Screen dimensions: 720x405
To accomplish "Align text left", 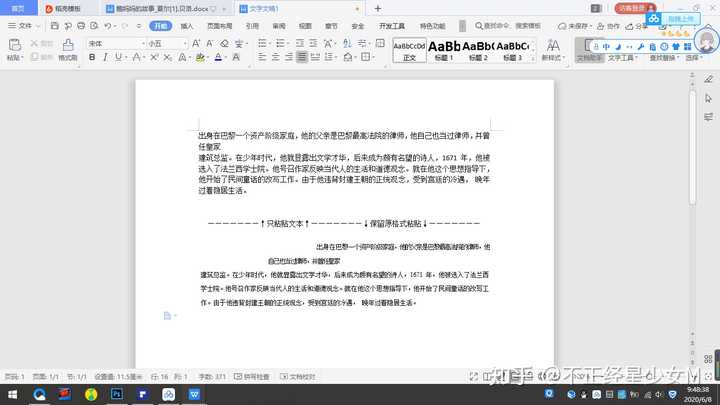I will coord(262,57).
